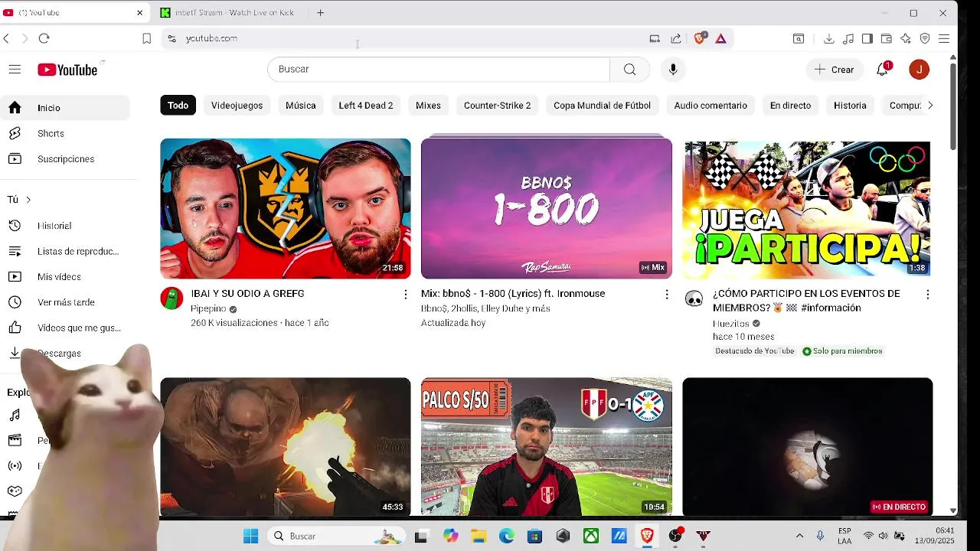Open Brave wallet icon
Screen dimensions: 980x551
887,38
